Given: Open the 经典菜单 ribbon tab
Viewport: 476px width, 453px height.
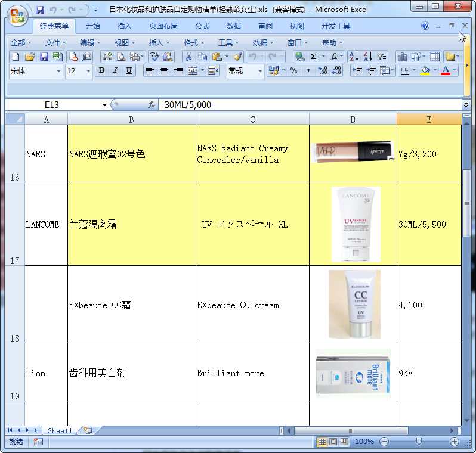Looking at the screenshot, I should click(54, 26).
